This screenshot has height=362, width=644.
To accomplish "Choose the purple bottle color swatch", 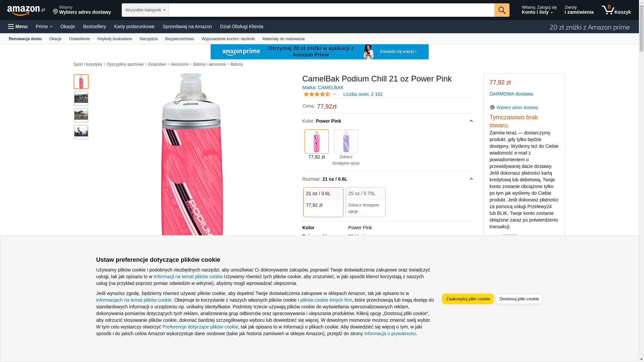I will 346,141.
